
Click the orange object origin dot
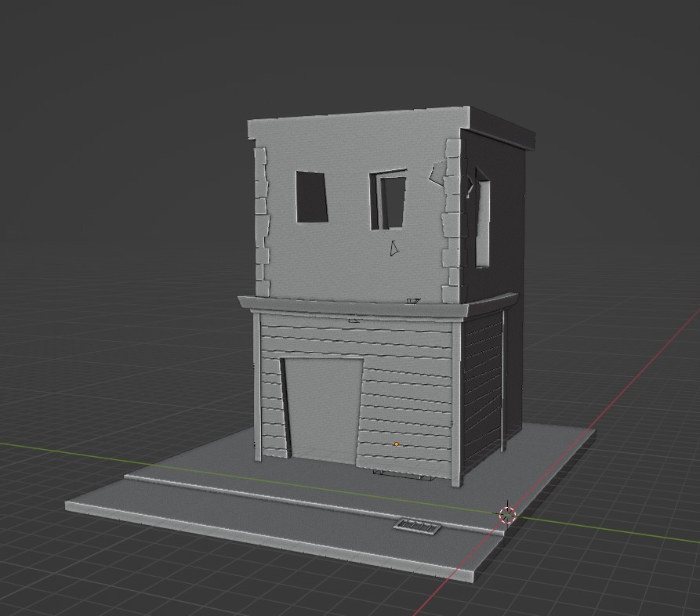coord(397,444)
